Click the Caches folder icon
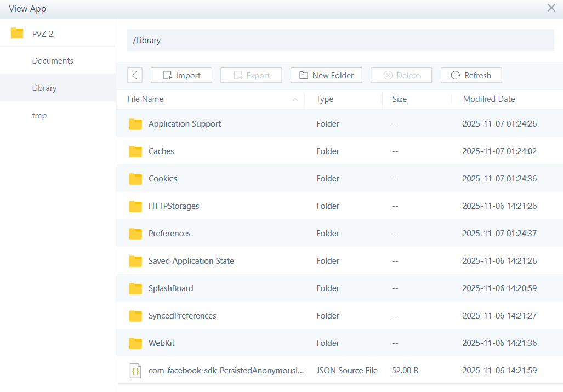This screenshot has height=392, width=563. click(136, 151)
